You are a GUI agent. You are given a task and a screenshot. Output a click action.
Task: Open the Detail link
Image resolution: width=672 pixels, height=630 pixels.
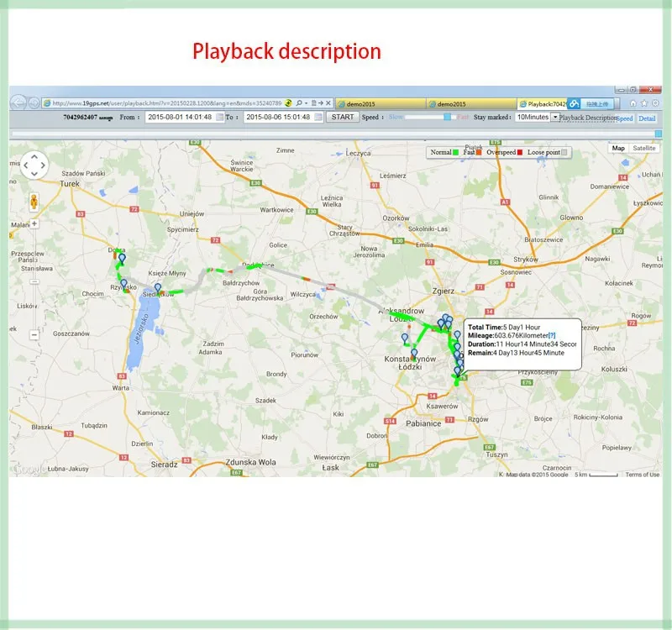[647, 118]
